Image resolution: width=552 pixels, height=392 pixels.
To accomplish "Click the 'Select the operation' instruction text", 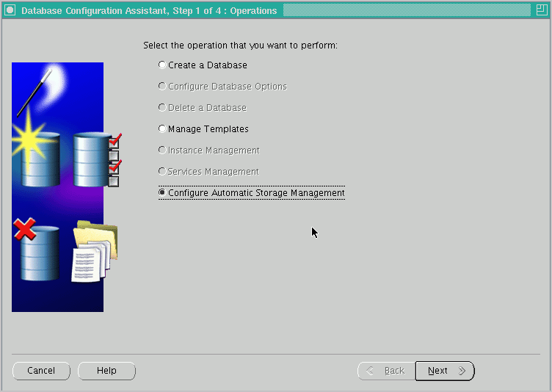I will coord(240,46).
